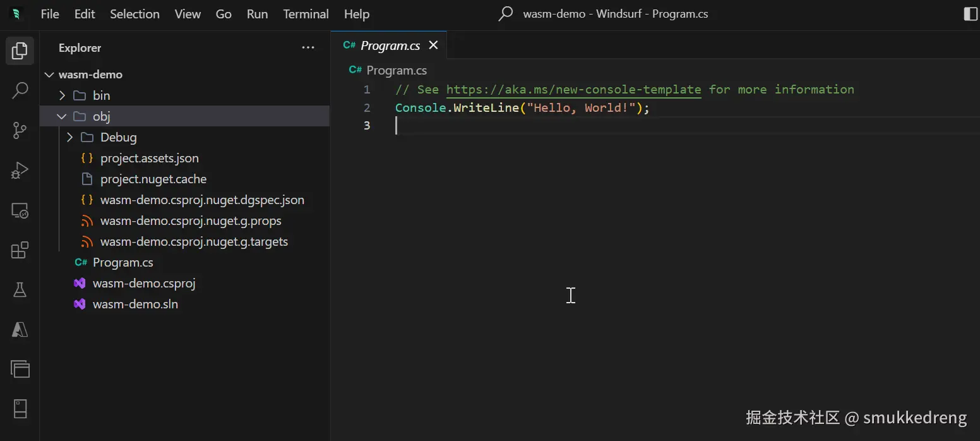The width and height of the screenshot is (980, 441).
Task: Click line number 2 in the gutter
Action: coord(367,108)
